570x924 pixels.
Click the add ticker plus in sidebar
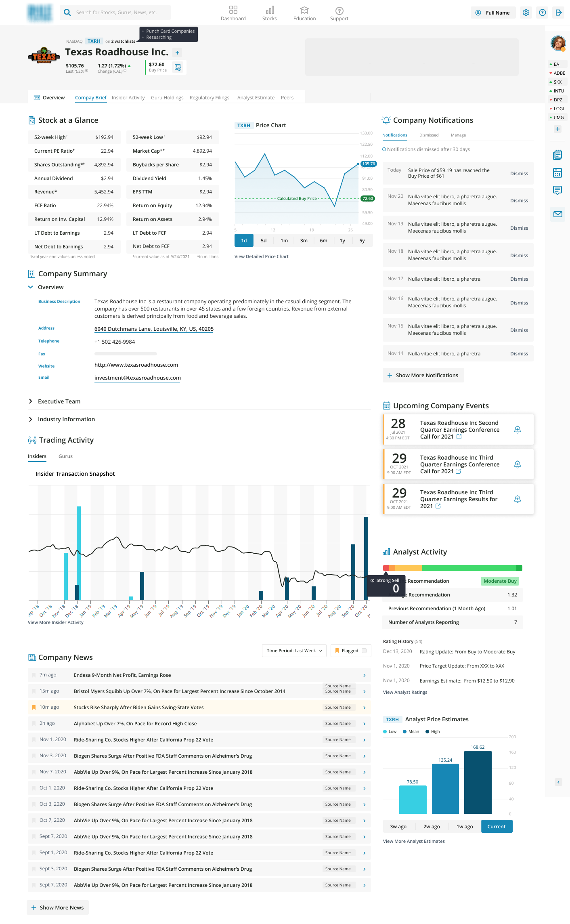point(557,129)
